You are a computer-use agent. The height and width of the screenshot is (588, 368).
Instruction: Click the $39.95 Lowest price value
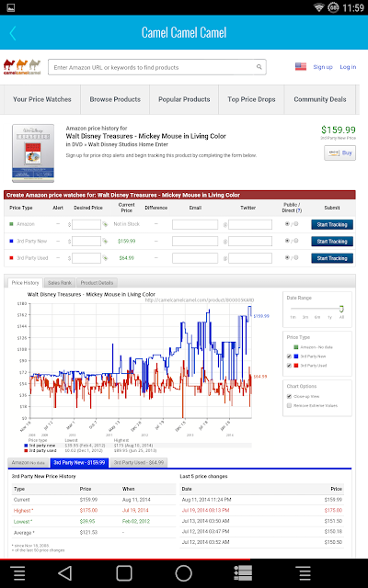tap(87, 522)
